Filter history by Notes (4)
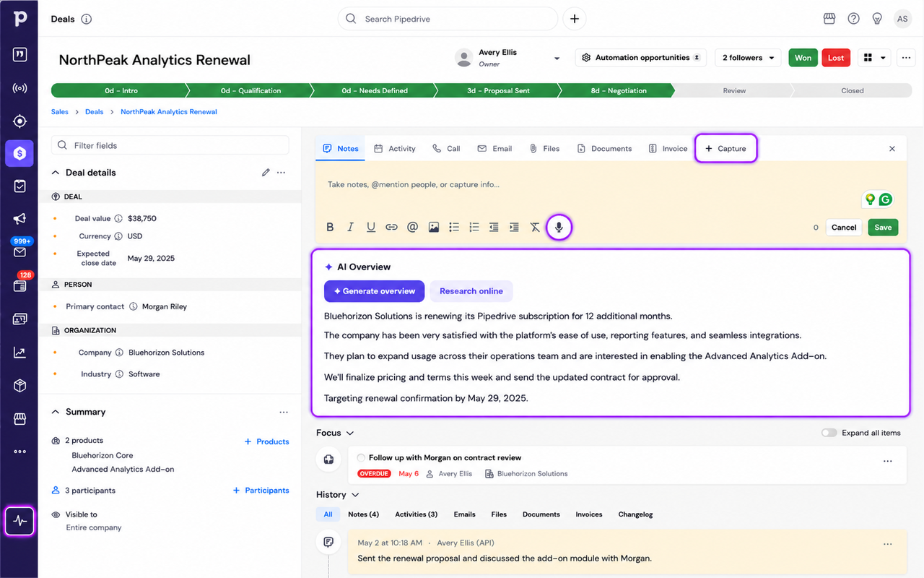 tap(363, 514)
